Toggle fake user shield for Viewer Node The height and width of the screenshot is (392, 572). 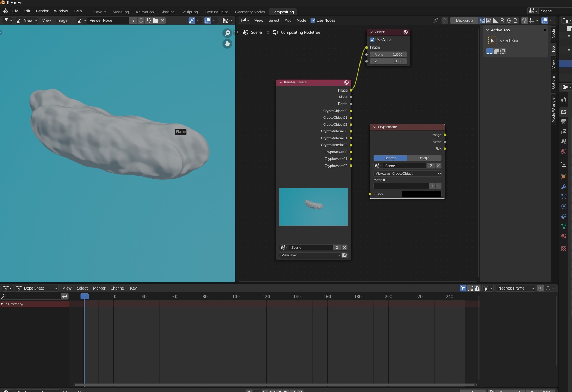click(x=141, y=20)
